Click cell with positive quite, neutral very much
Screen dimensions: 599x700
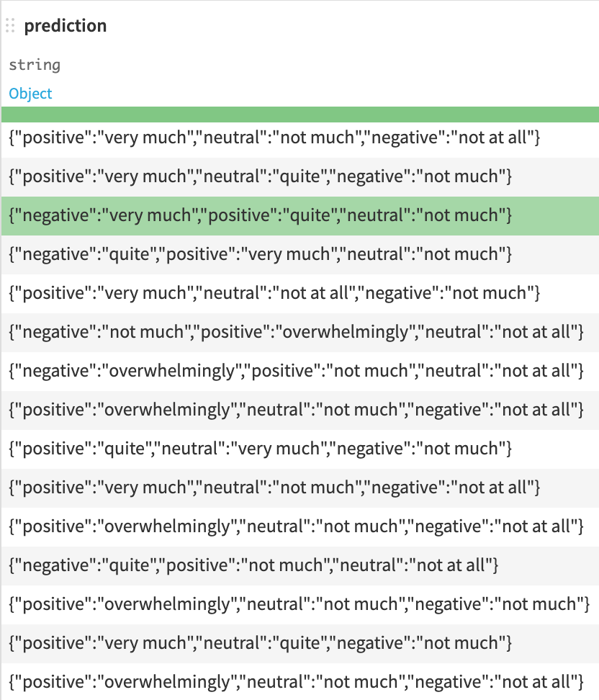[x=261, y=449]
